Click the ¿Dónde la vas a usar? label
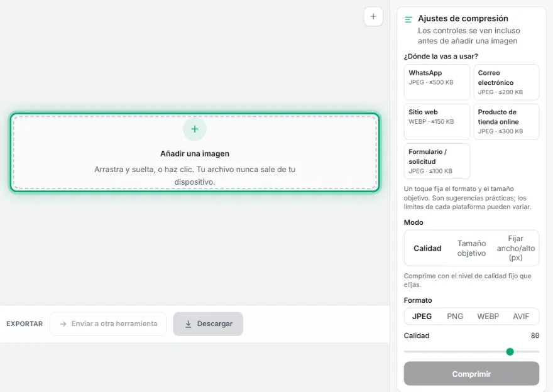This screenshot has width=553, height=392. 441,57
